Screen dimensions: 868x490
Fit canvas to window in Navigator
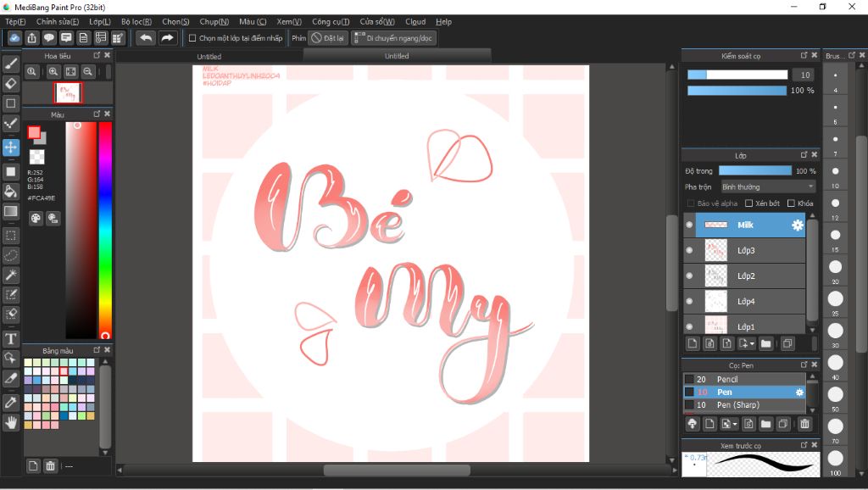70,71
